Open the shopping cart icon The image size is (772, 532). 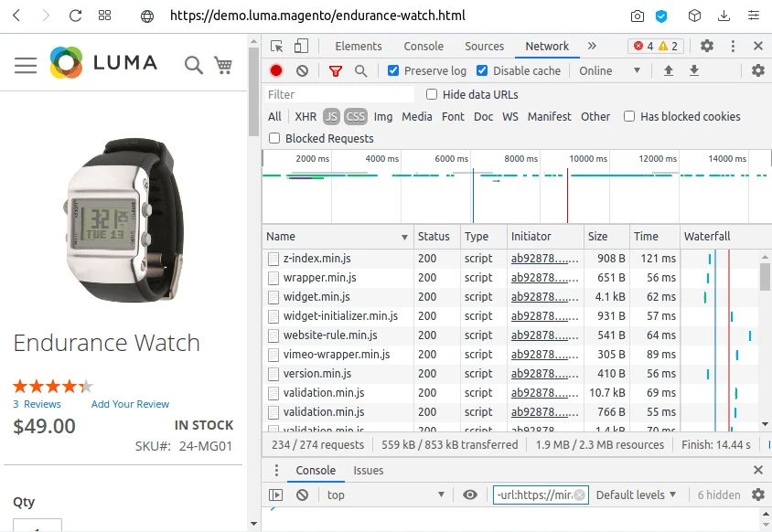click(222, 64)
